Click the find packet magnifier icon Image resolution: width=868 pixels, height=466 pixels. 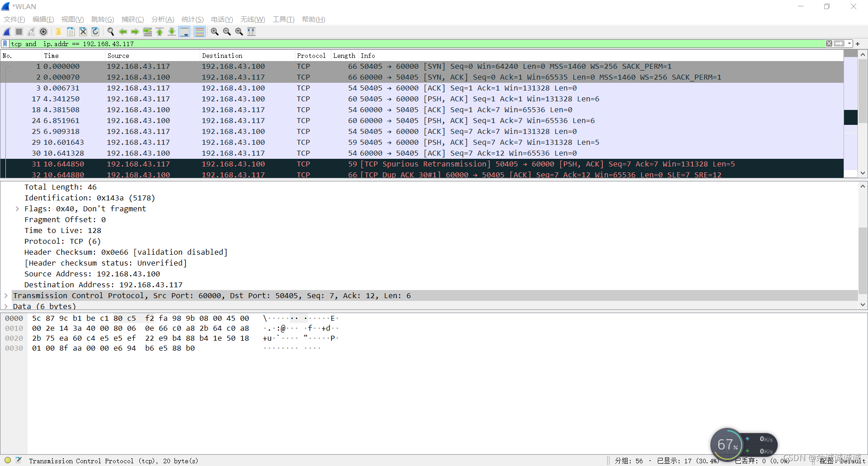point(111,32)
